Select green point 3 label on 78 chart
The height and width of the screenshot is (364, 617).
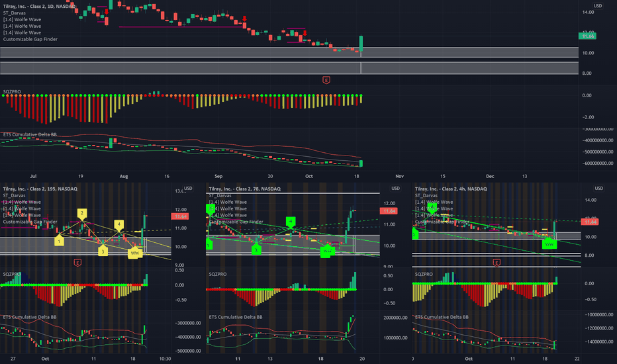pos(256,249)
